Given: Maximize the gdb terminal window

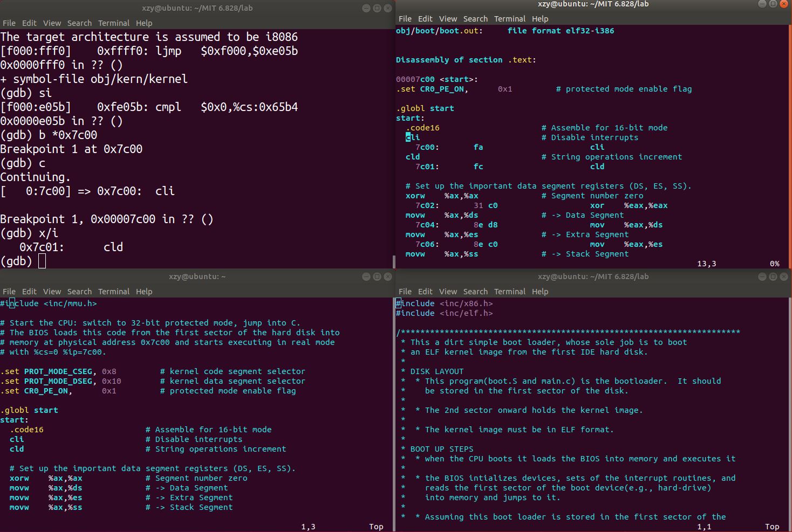Looking at the screenshot, I should tap(377, 8).
